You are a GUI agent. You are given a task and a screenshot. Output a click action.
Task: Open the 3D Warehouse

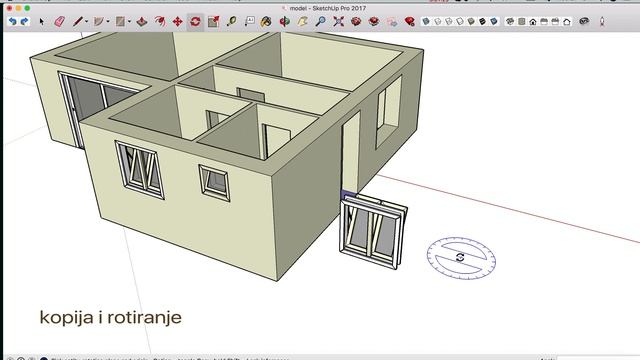point(356,21)
